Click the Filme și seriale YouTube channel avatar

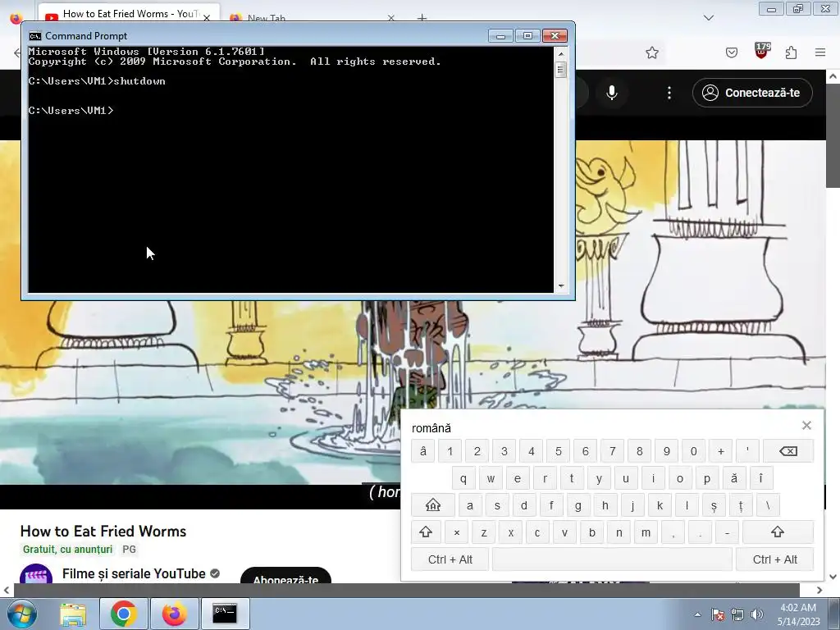(36, 573)
